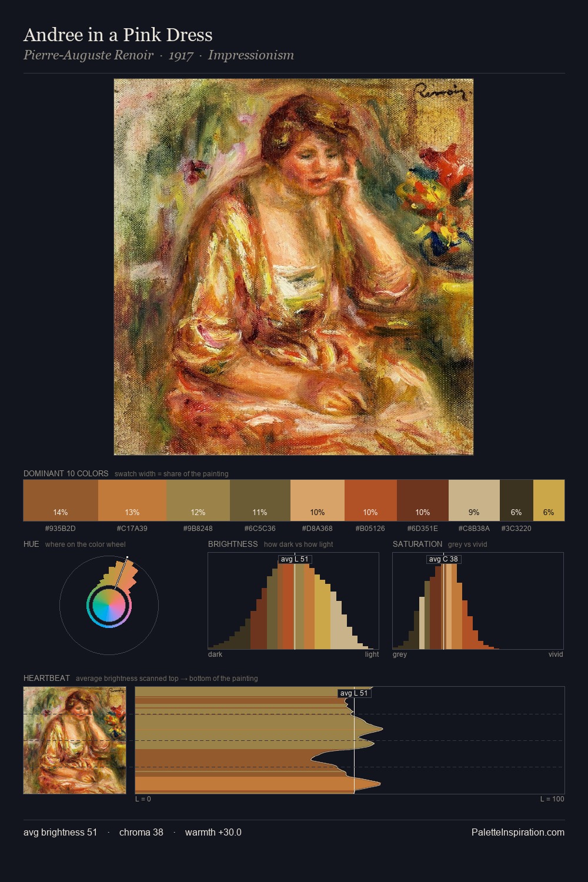
Task: Click the brightness histogram chart
Action: click(x=293, y=601)
